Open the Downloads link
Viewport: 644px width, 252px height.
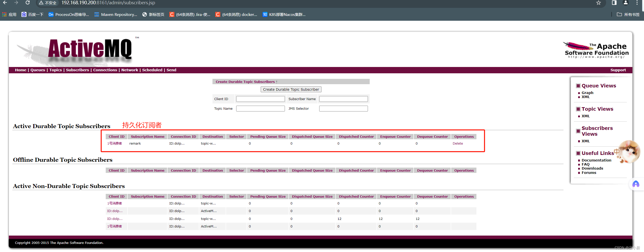pyautogui.click(x=593, y=168)
